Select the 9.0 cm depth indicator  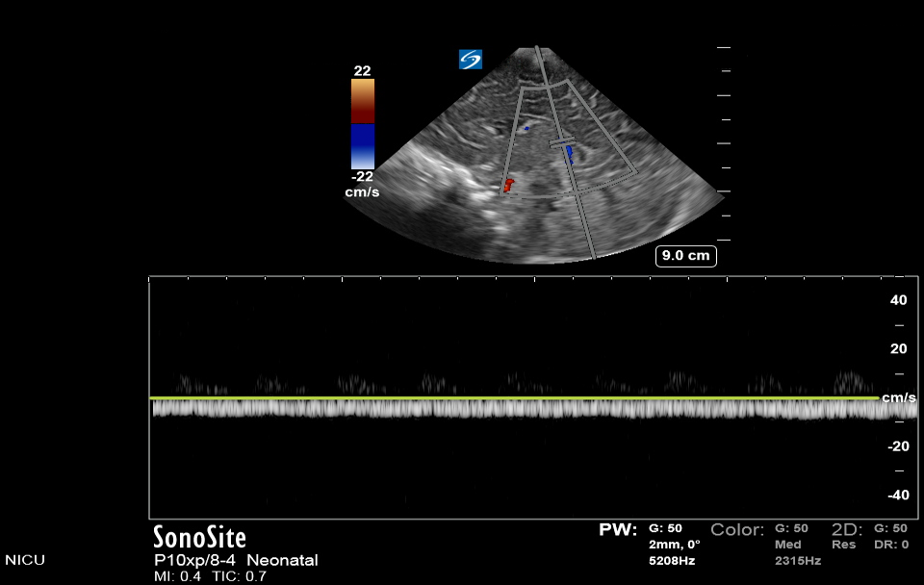point(686,256)
